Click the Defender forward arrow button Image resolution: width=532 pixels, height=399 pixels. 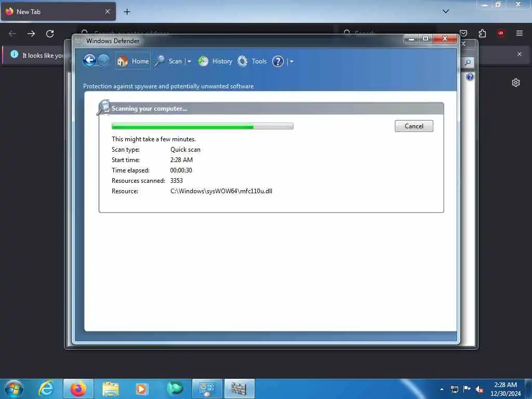[x=104, y=61]
